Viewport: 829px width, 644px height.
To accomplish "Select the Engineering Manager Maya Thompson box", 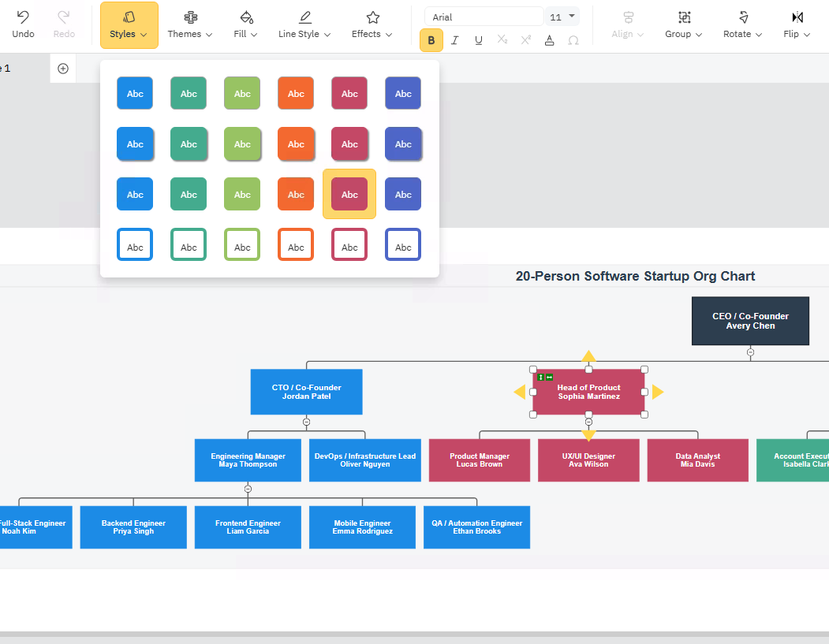I will pyautogui.click(x=248, y=460).
